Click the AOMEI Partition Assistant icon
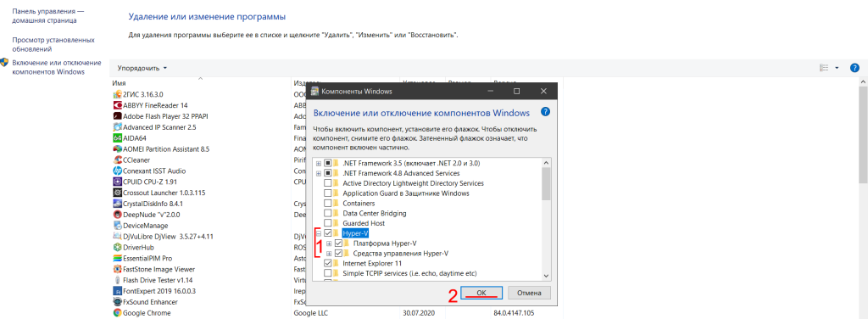 117,149
